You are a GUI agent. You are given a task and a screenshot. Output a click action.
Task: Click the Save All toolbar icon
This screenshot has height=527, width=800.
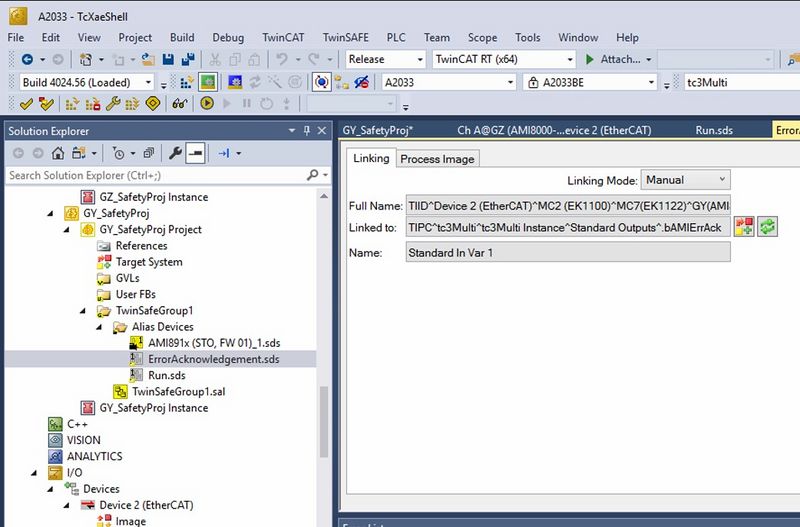point(188,60)
